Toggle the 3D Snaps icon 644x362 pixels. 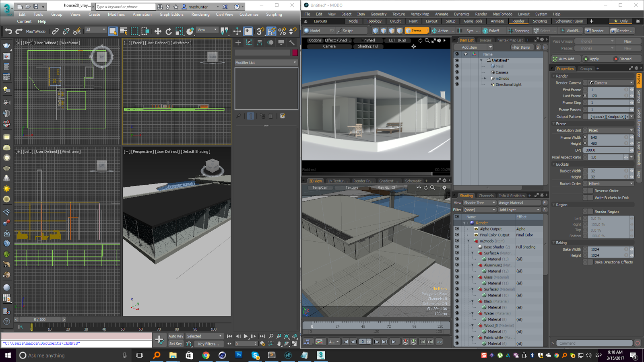[260, 31]
